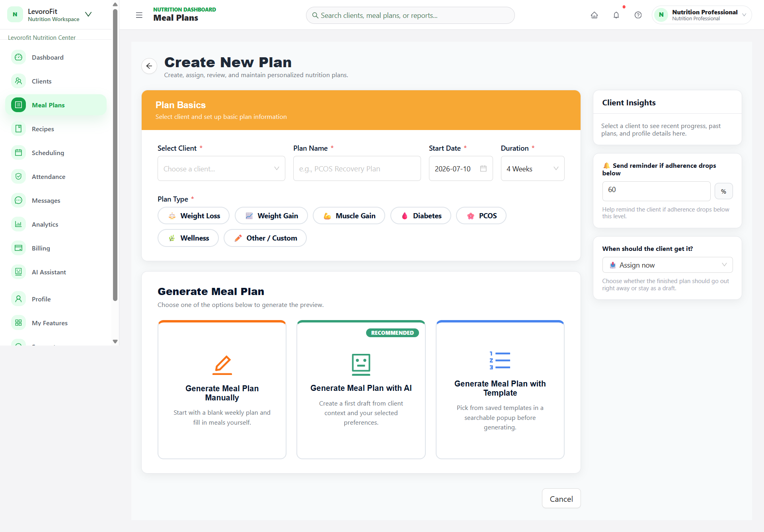Open the 4 Weeks Duration dropdown
This screenshot has height=532, width=764.
click(x=532, y=169)
